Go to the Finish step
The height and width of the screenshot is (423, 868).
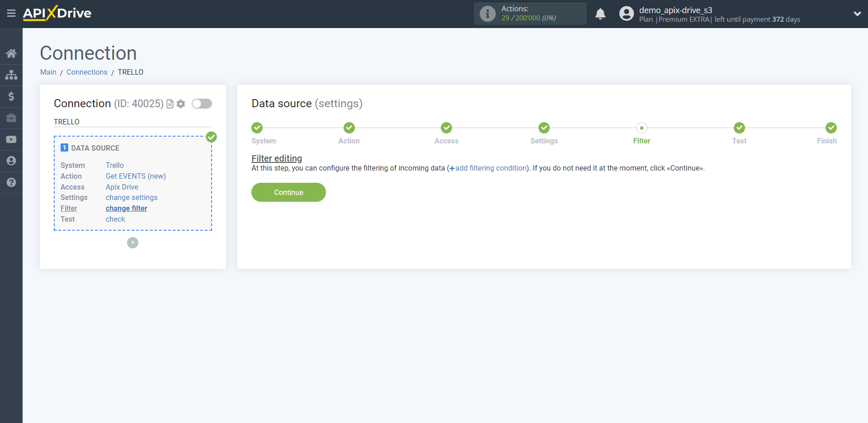tap(831, 128)
